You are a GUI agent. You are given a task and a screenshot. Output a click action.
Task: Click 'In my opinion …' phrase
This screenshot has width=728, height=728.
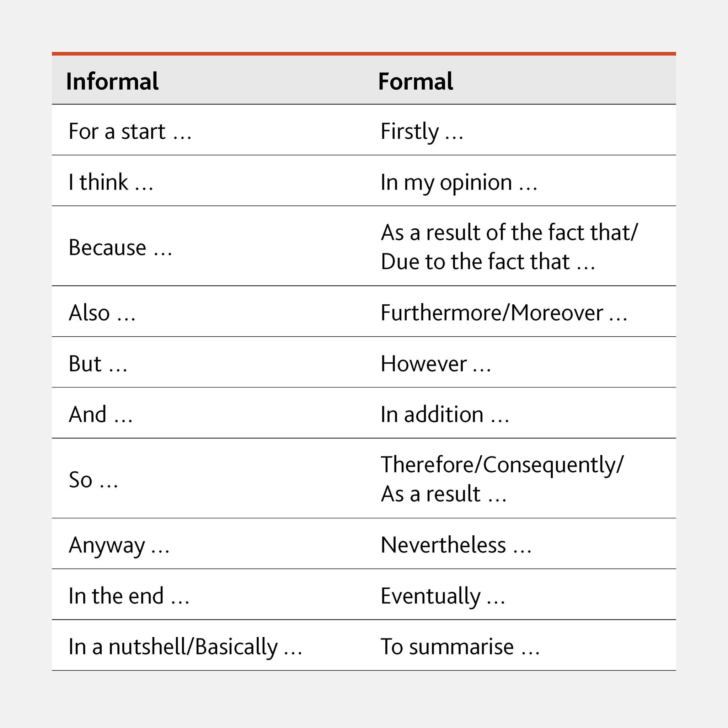[459, 183]
